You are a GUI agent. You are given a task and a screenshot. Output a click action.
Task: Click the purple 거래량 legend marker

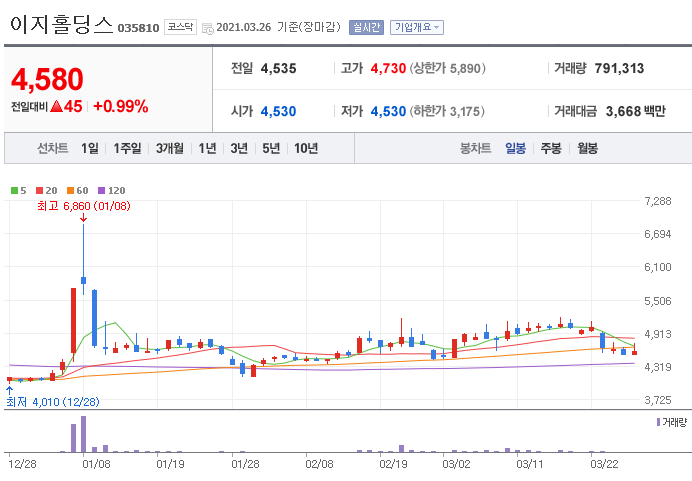(658, 422)
